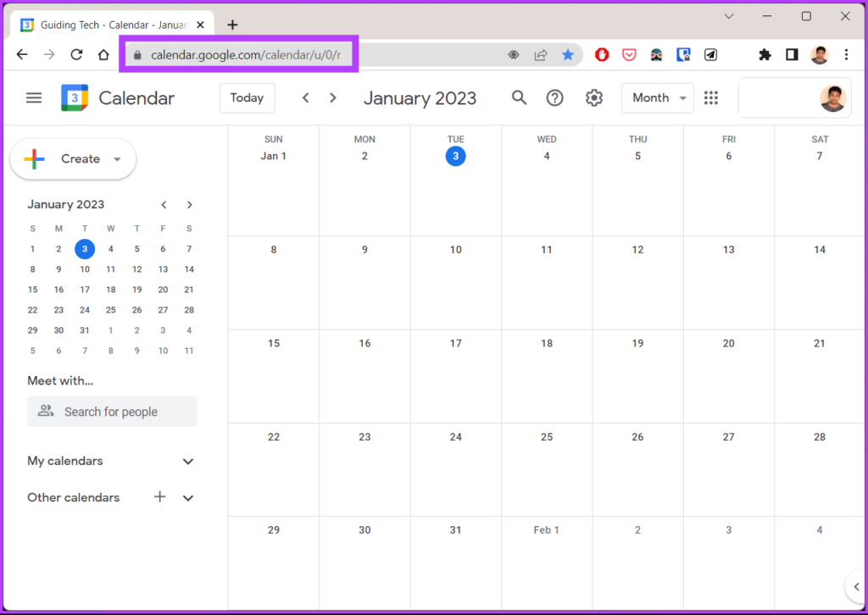Open the main menu hamburger icon

[34, 98]
